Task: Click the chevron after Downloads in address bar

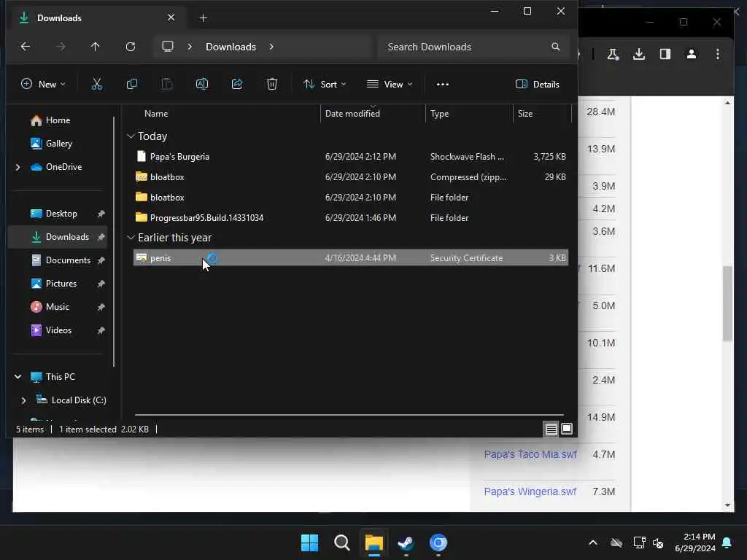Action: pyautogui.click(x=271, y=47)
